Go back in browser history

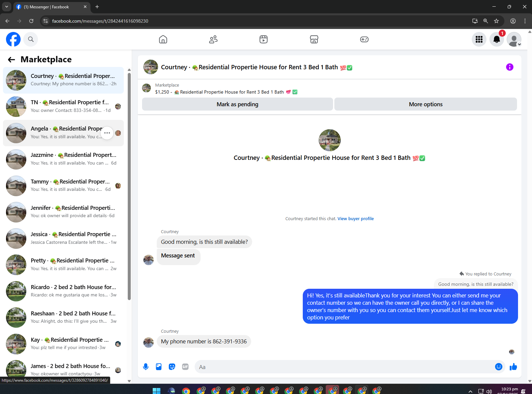point(7,21)
